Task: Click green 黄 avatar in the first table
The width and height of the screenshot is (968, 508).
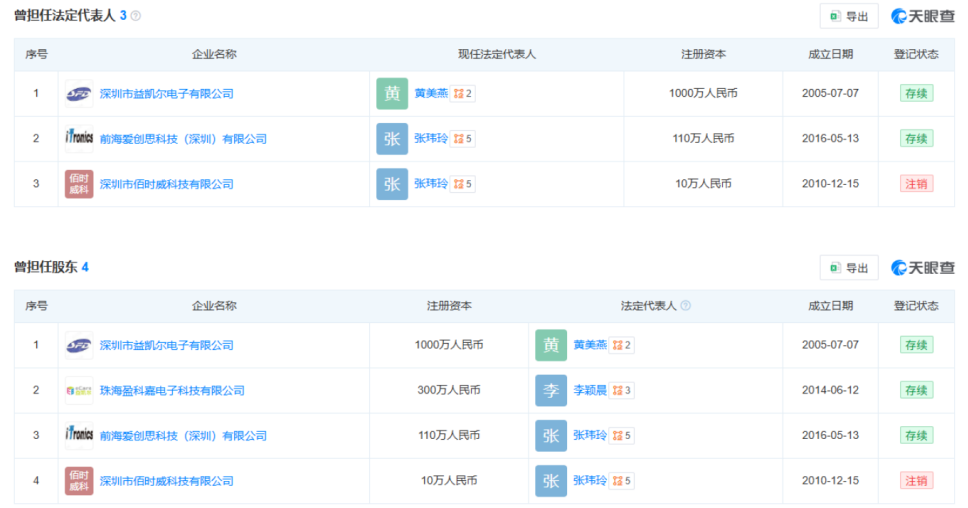Action: pyautogui.click(x=392, y=93)
